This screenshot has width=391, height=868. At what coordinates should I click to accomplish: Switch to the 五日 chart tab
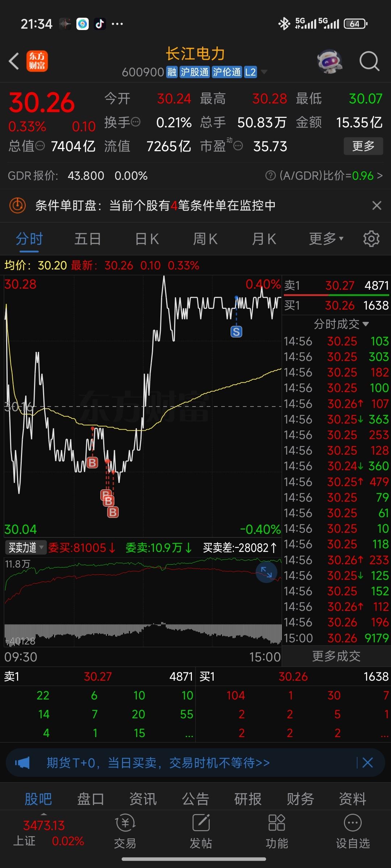pos(88,239)
